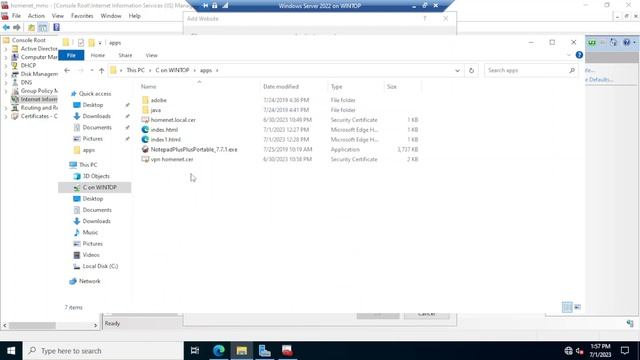Open the Recent locations dropdown arrow
The image size is (640, 360).
coord(92,70)
